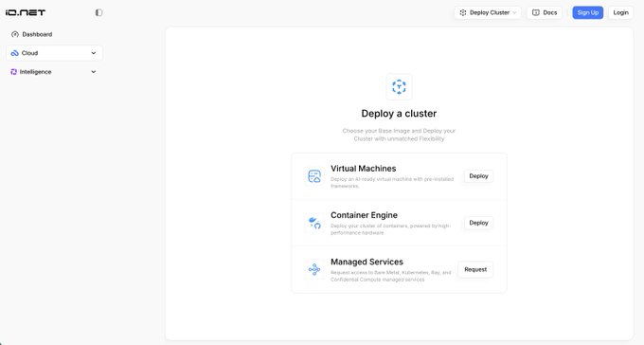Screen dimensions: 644x345
Task: Click the Managed Services icon
Action: (314, 270)
